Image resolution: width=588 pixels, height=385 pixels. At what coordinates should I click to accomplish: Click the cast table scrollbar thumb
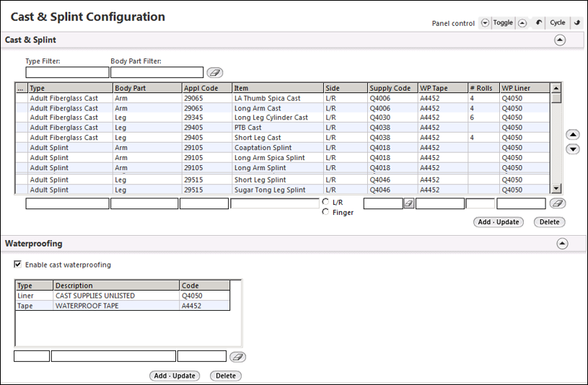click(556, 98)
